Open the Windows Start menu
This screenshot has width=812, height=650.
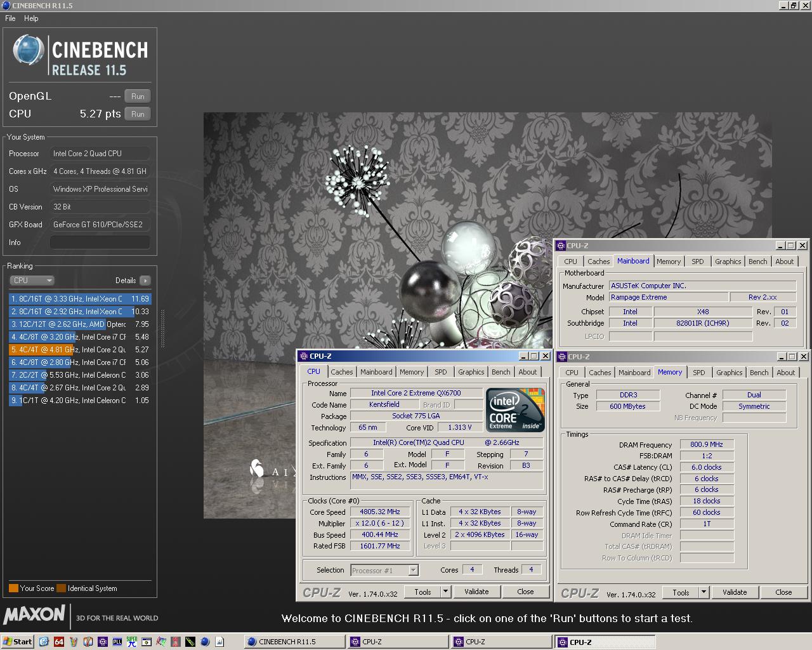(18, 642)
